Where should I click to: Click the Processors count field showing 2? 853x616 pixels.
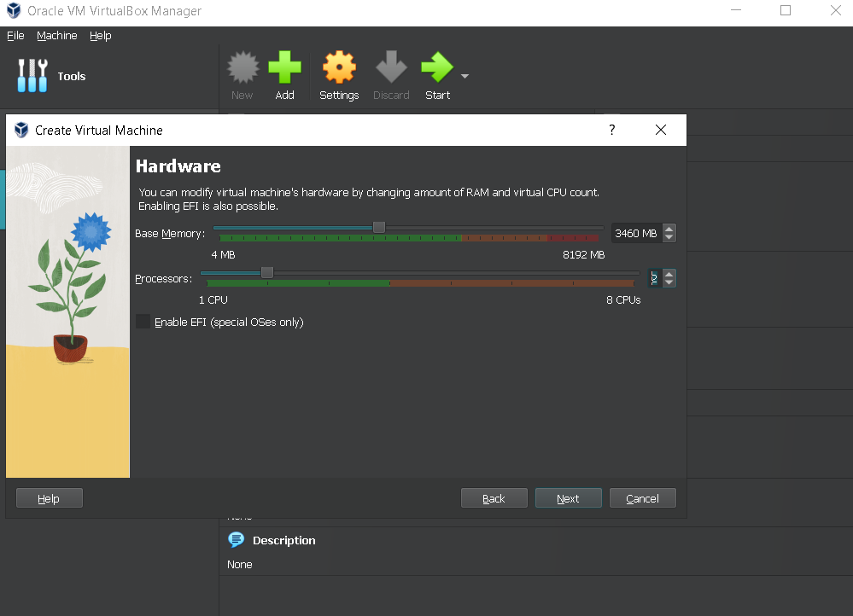pos(654,278)
